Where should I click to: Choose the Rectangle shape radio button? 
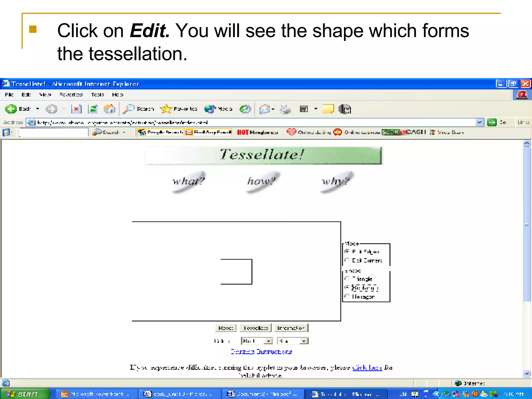tap(347, 288)
